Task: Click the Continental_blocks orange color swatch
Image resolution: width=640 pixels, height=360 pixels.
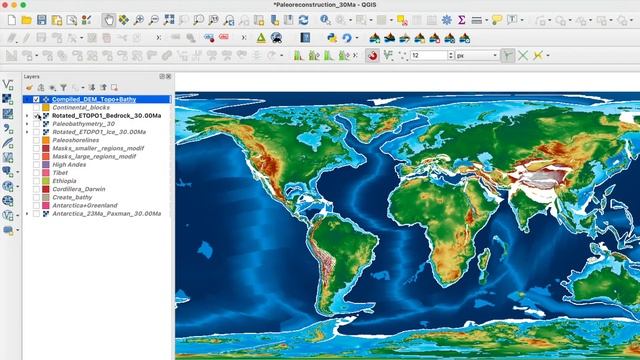Action: pyautogui.click(x=46, y=107)
